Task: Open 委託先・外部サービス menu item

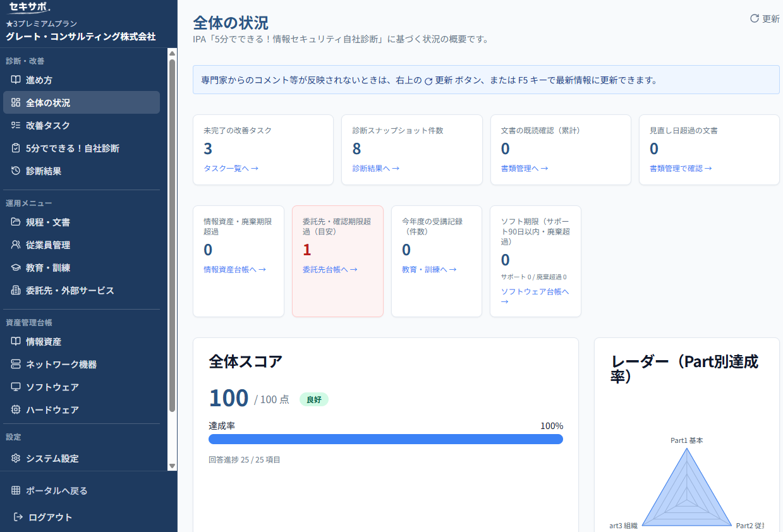Action: 82,291
